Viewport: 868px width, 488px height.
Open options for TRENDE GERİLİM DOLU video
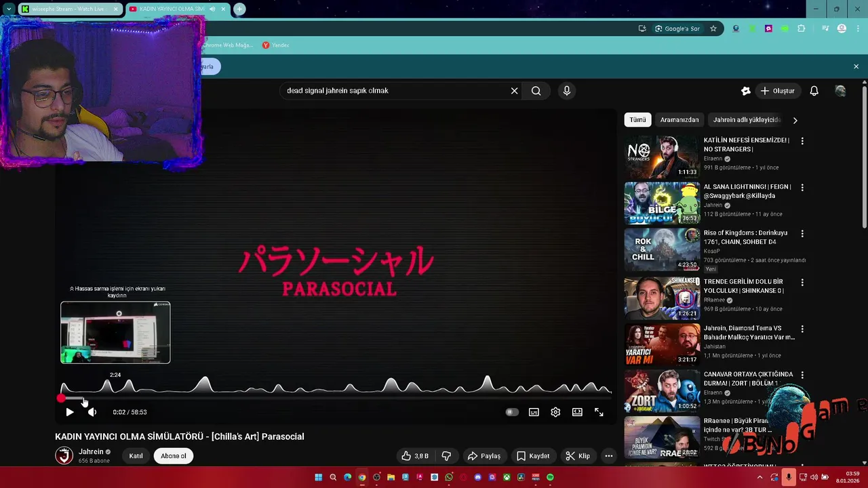pos(802,282)
